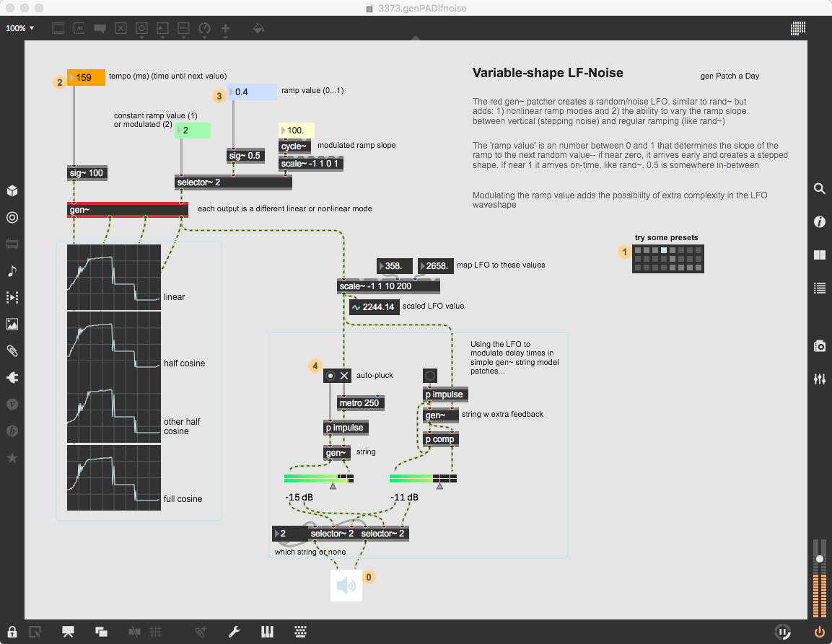Open the paperclip Clips browser in left sidebar
Screen dimensions: 832x644
[12, 350]
